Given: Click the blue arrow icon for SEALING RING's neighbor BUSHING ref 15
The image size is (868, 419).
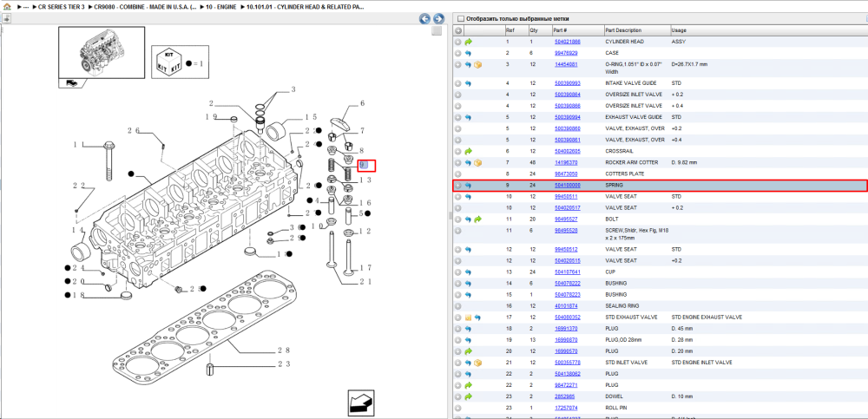Looking at the screenshot, I should 468,294.
